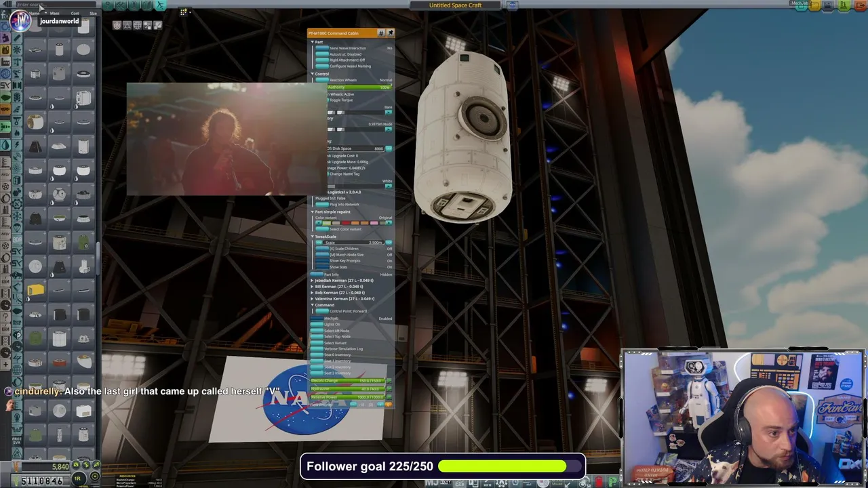Collapse the Part section
This screenshot has width=868, height=488.
313,42
